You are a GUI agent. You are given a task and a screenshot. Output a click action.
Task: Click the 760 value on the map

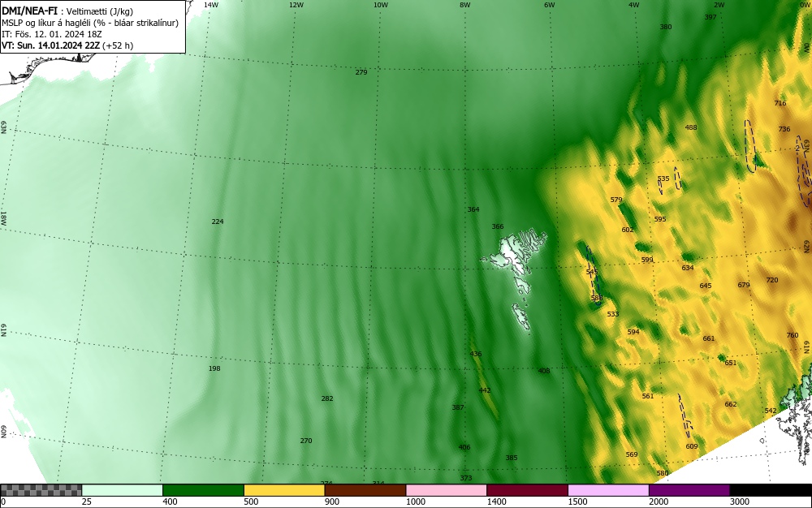pos(793,335)
